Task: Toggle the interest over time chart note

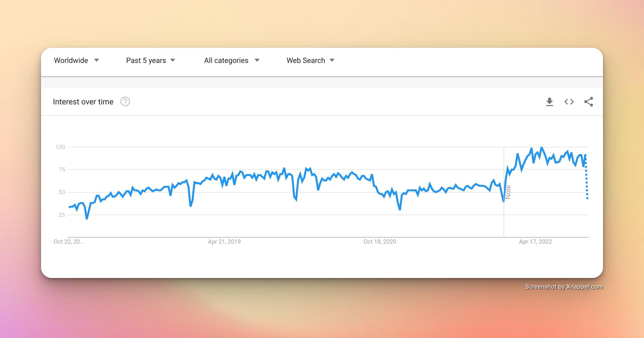Action: (507, 192)
